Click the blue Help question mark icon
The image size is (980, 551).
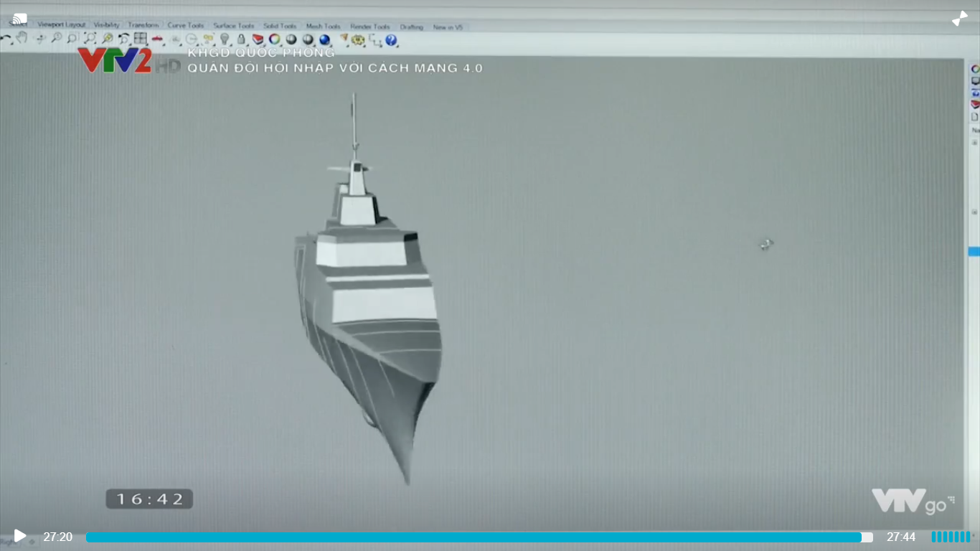(391, 40)
